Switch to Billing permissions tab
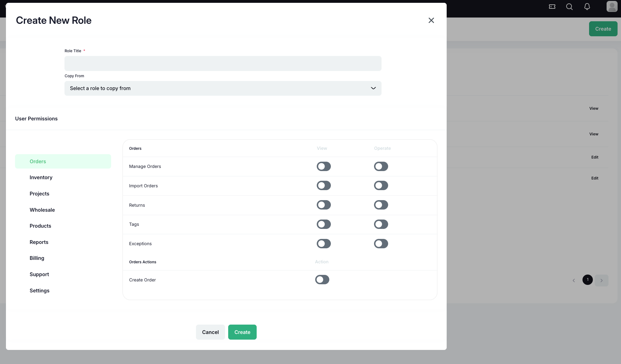 37,258
